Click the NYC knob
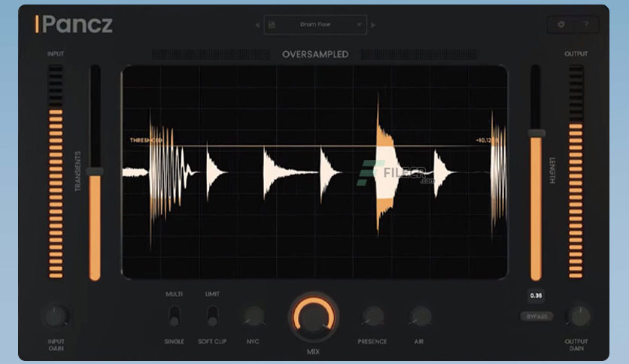629x364 pixels. (254, 317)
